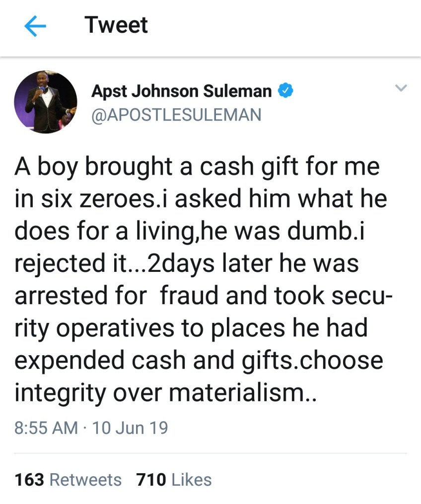The height and width of the screenshot is (504, 421).
Task: Go back using the blue left arrow
Action: click(35, 26)
